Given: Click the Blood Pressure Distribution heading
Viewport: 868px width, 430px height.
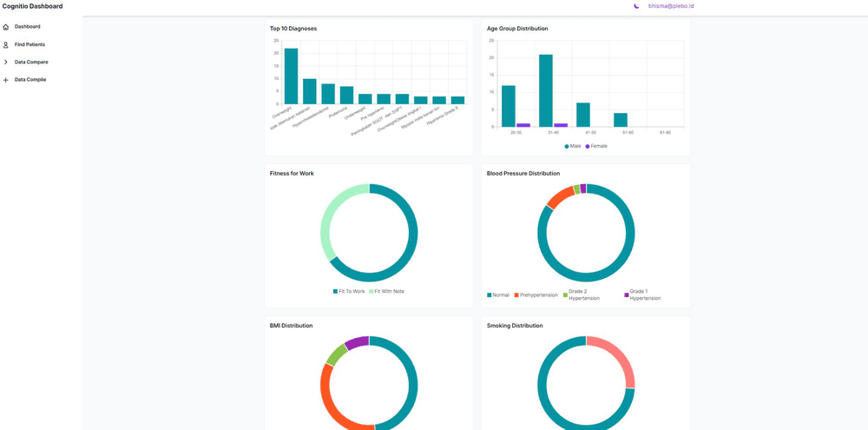Looking at the screenshot, I should point(523,174).
